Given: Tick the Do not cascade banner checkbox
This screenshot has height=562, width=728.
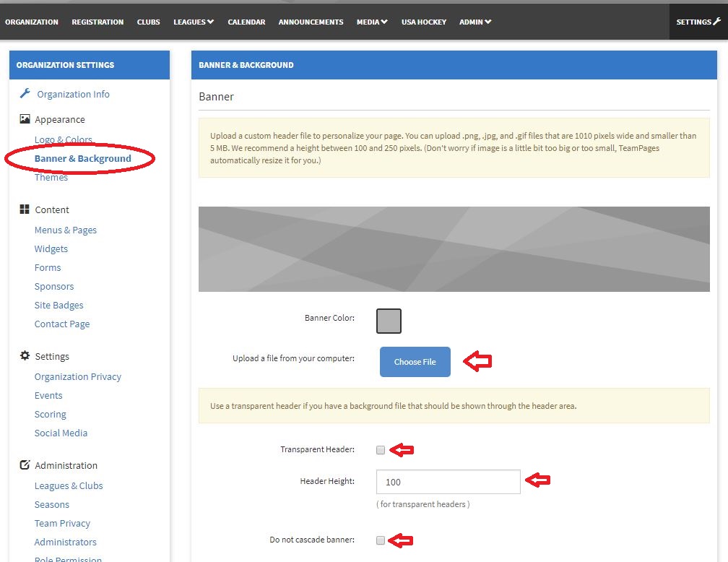Looking at the screenshot, I should (x=381, y=540).
